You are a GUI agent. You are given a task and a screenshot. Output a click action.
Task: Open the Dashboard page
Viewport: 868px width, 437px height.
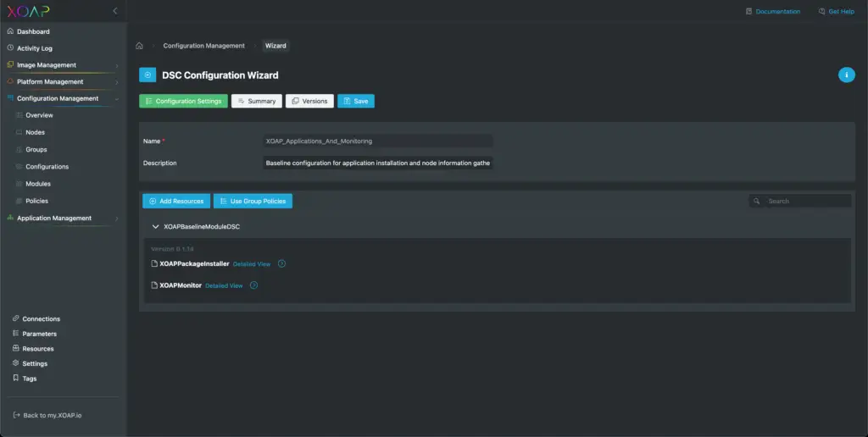(x=33, y=31)
